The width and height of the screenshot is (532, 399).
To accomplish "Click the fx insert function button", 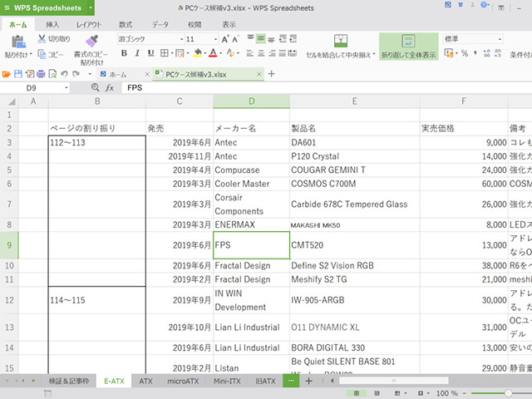I will pos(110,88).
